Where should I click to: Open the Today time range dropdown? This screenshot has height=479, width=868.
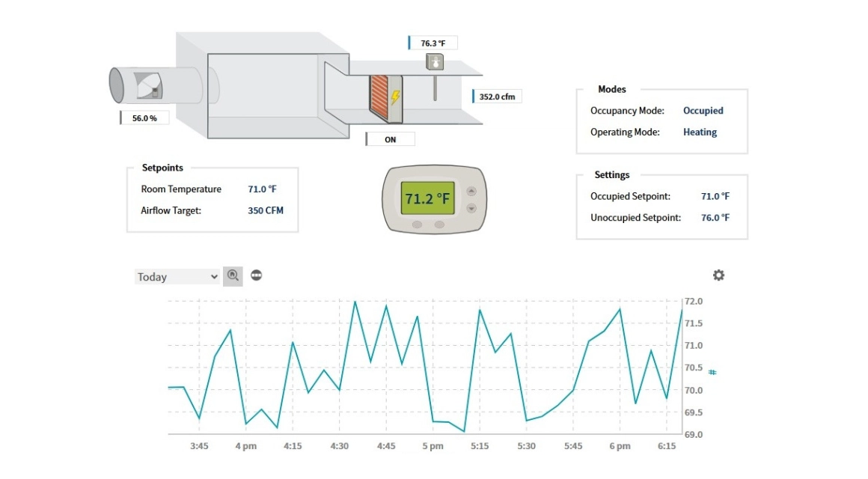click(177, 276)
